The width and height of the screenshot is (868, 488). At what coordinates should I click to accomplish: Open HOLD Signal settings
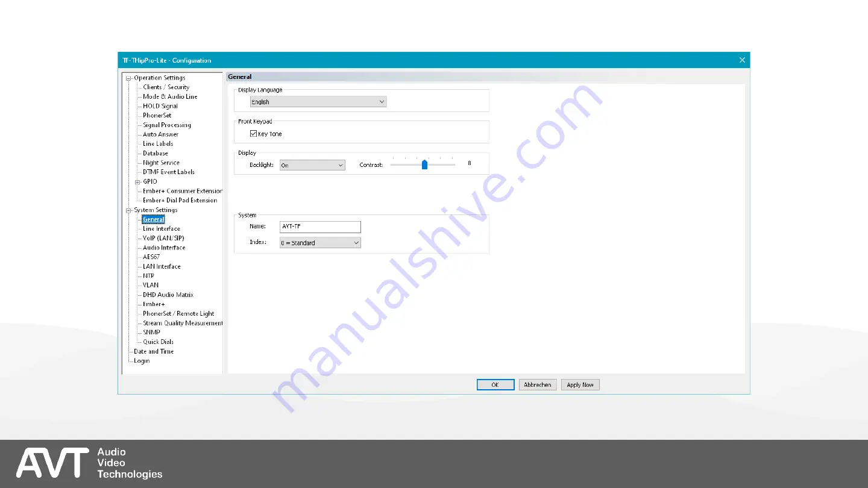click(160, 106)
